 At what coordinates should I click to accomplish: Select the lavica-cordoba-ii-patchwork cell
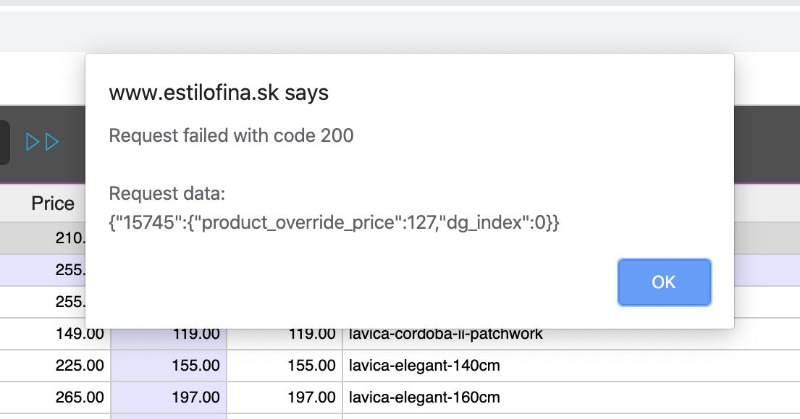(446, 333)
